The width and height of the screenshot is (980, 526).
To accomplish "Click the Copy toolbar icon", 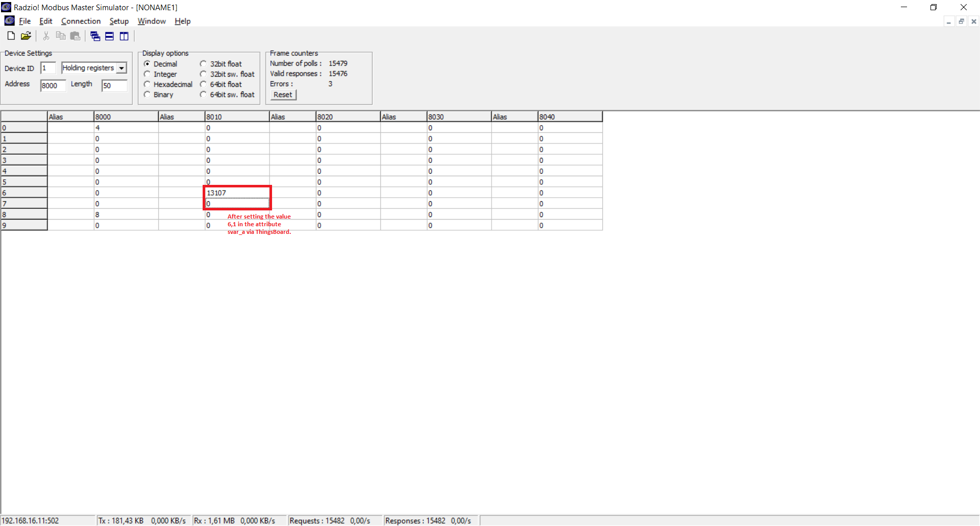I will (x=60, y=36).
